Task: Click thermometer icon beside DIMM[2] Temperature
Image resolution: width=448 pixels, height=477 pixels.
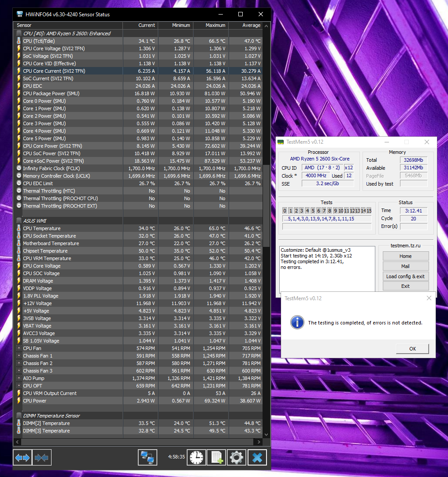Action: pyautogui.click(x=19, y=423)
